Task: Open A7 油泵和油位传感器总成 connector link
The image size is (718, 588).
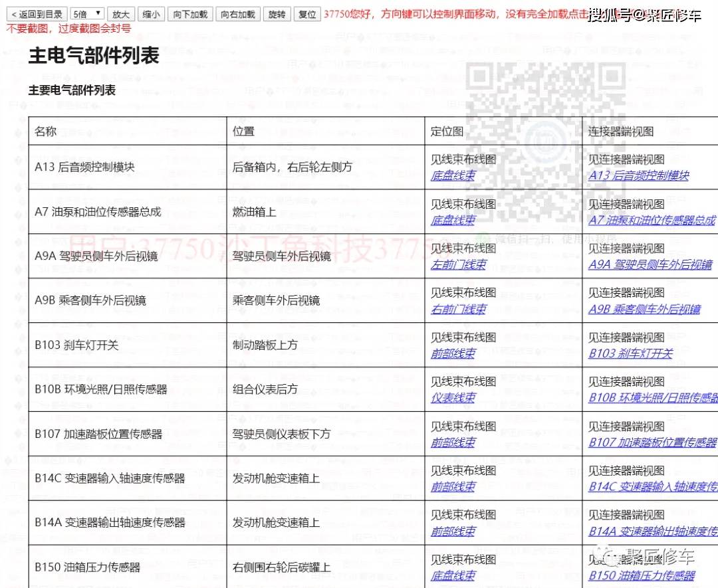Action: click(652, 221)
